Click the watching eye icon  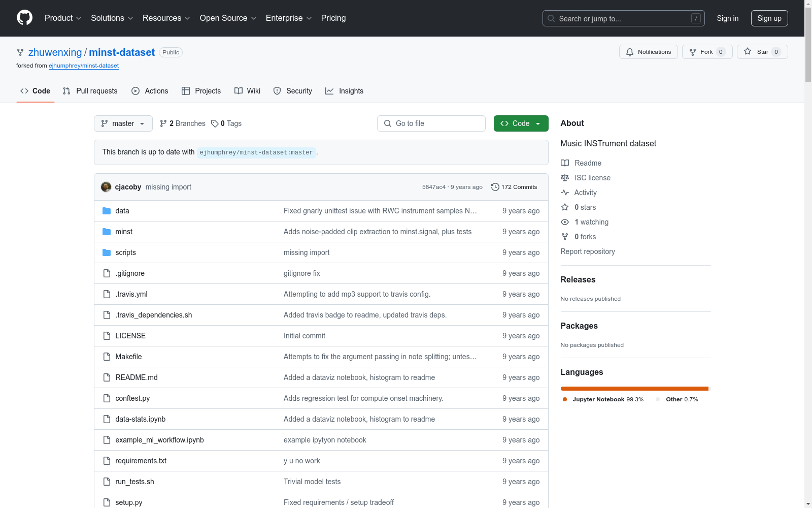[x=565, y=222]
